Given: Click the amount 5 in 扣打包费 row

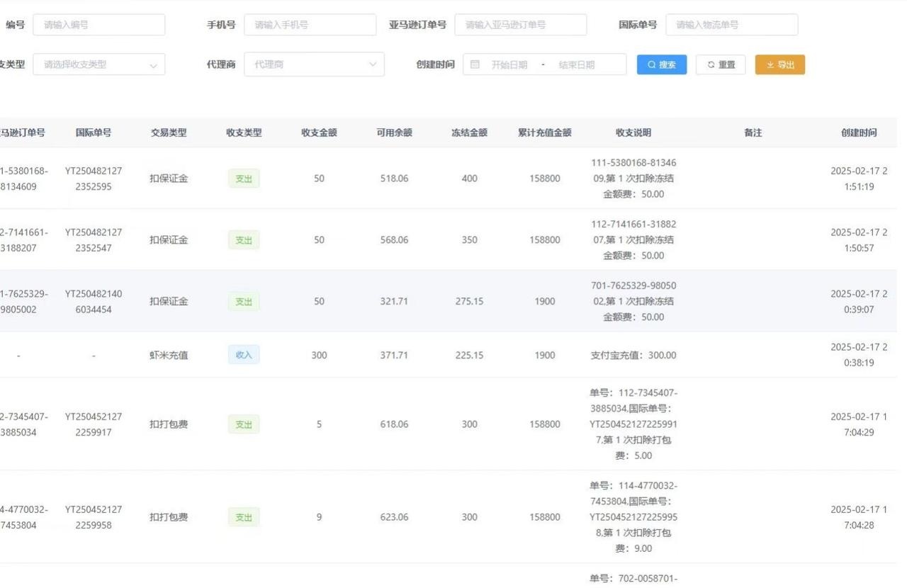Looking at the screenshot, I should [x=319, y=424].
